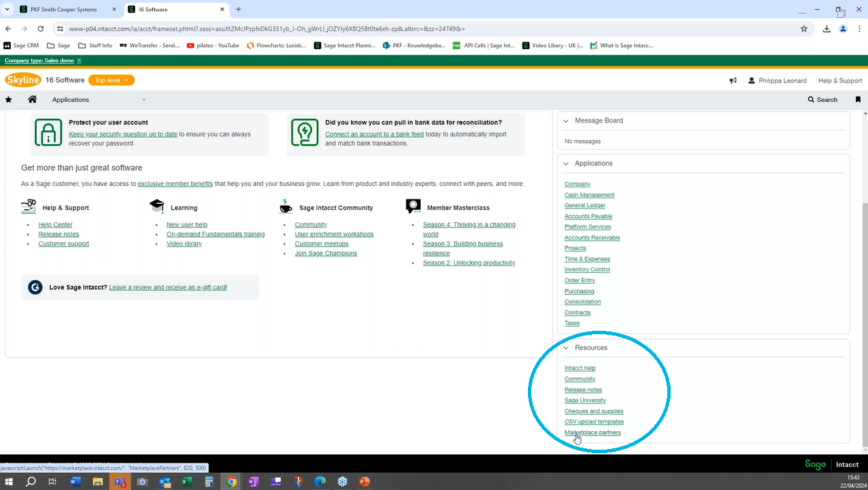The width and height of the screenshot is (868, 490).
Task: Click the Sage Intacct Community cup icon
Action: point(286,206)
